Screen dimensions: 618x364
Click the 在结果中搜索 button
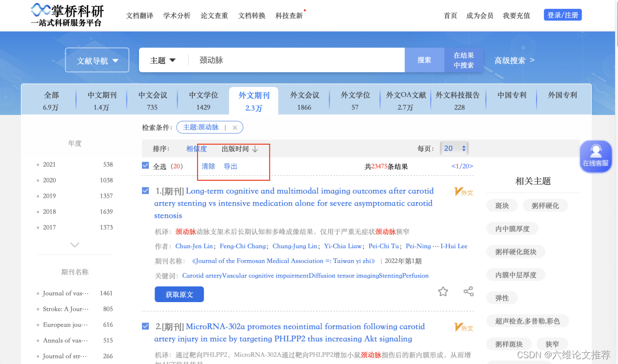pyautogui.click(x=463, y=60)
